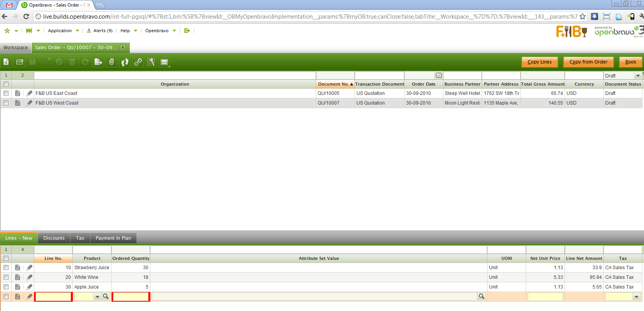The height and width of the screenshot is (311, 644).
Task: Select the F&B US East Coast row checkbox
Action: tap(6, 93)
